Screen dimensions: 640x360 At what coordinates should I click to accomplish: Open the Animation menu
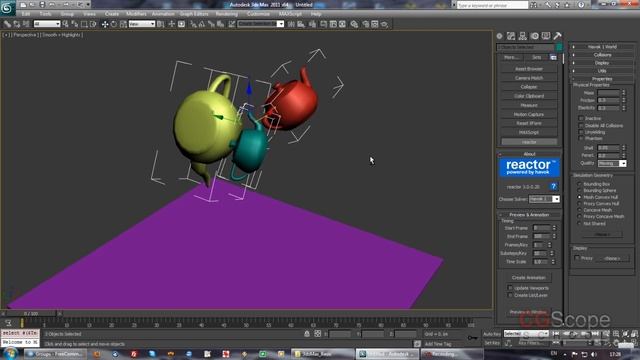coord(163,14)
